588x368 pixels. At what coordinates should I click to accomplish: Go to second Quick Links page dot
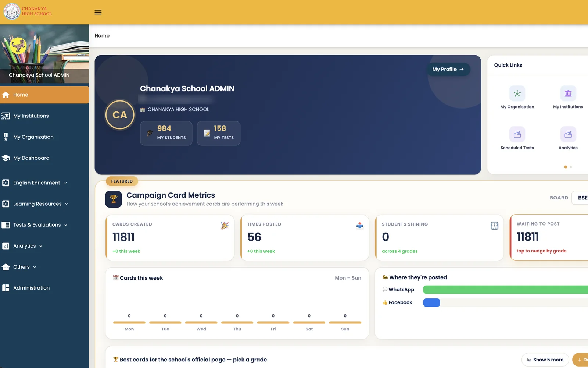(571, 167)
